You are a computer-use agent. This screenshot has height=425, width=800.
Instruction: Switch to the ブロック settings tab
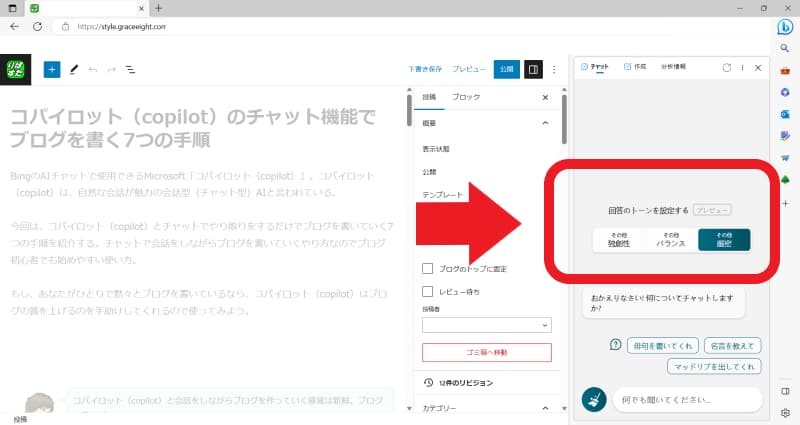(466, 97)
